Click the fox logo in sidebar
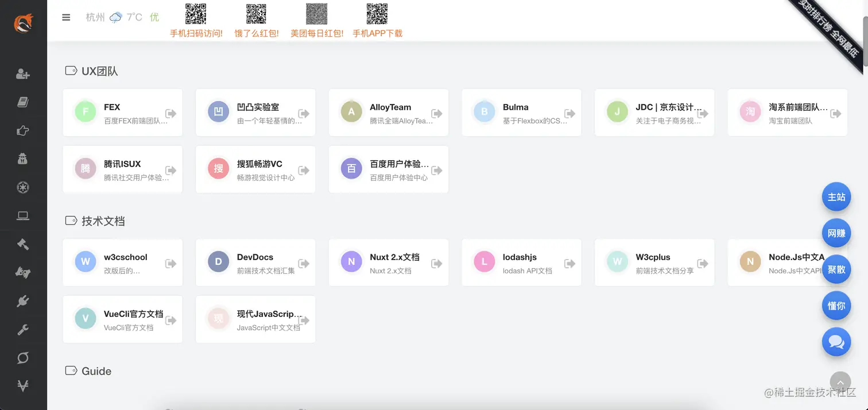The image size is (868, 410). coord(24,23)
